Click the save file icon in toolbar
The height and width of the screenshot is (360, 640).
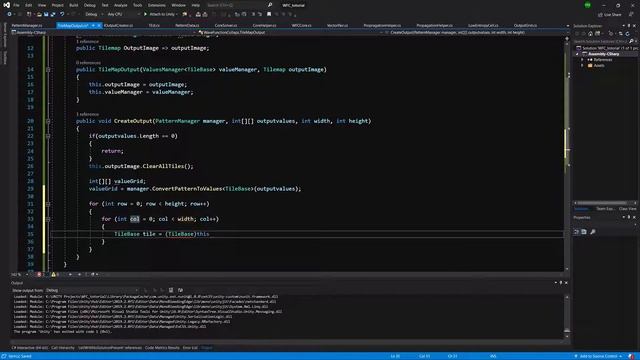[46, 14]
